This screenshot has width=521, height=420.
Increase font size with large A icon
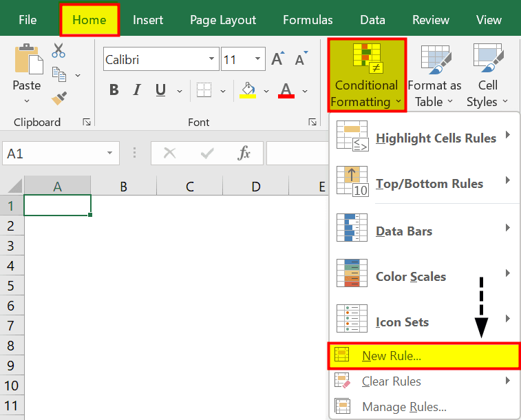coord(278,59)
